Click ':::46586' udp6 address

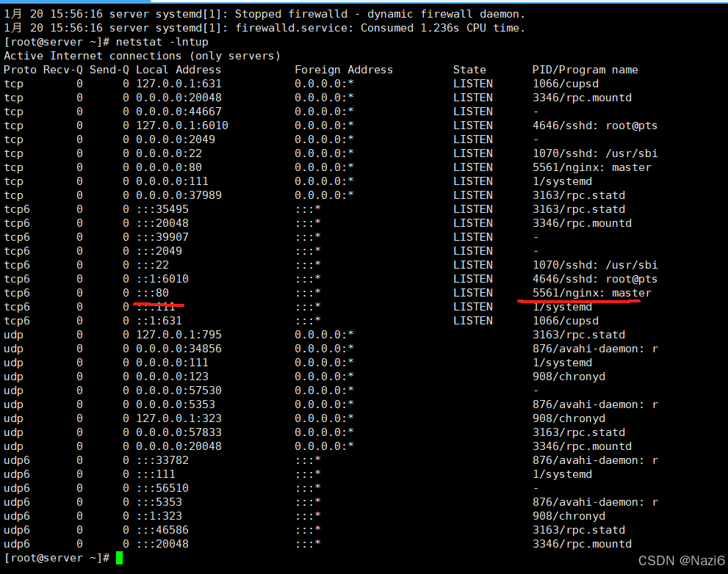(x=162, y=529)
